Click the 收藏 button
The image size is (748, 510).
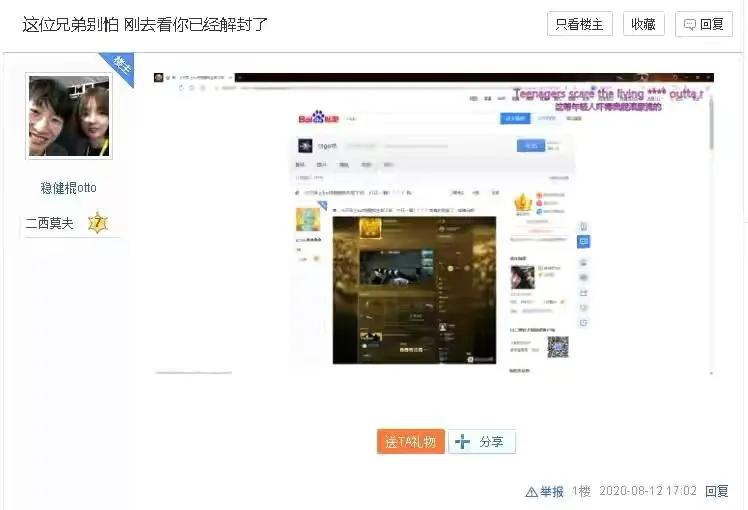tap(644, 24)
